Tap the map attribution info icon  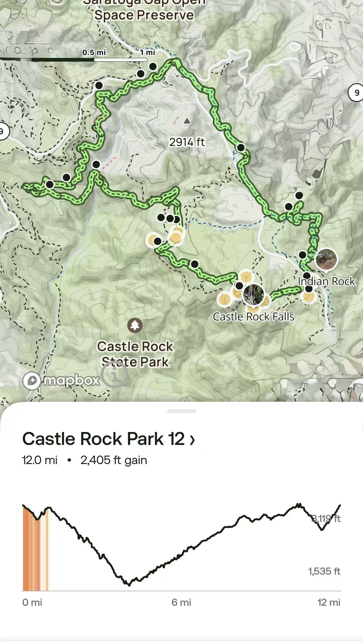coord(114,375)
